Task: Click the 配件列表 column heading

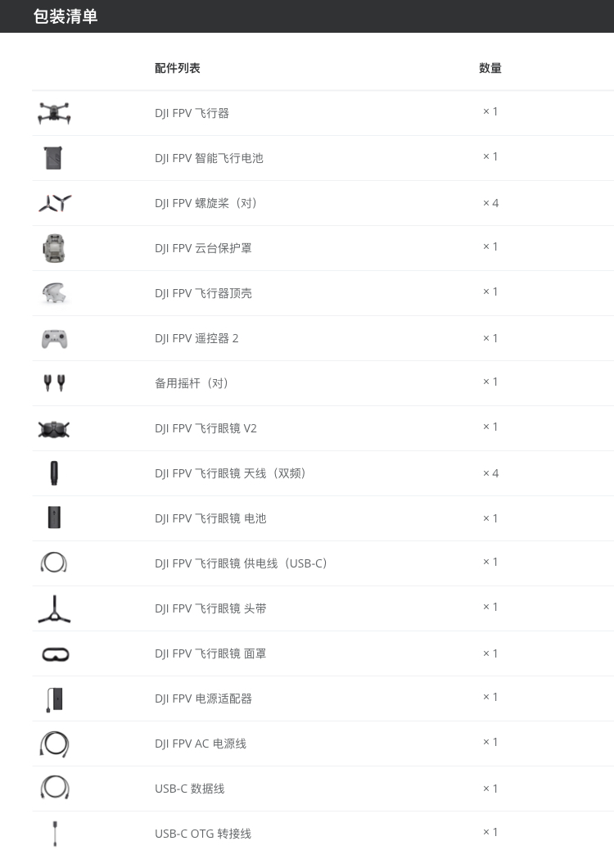Action: 178,68
